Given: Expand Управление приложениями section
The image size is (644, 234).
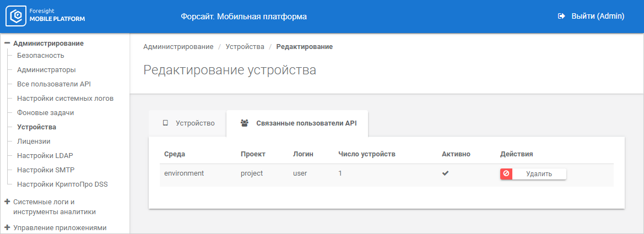Looking at the screenshot, I should tap(8, 227).
